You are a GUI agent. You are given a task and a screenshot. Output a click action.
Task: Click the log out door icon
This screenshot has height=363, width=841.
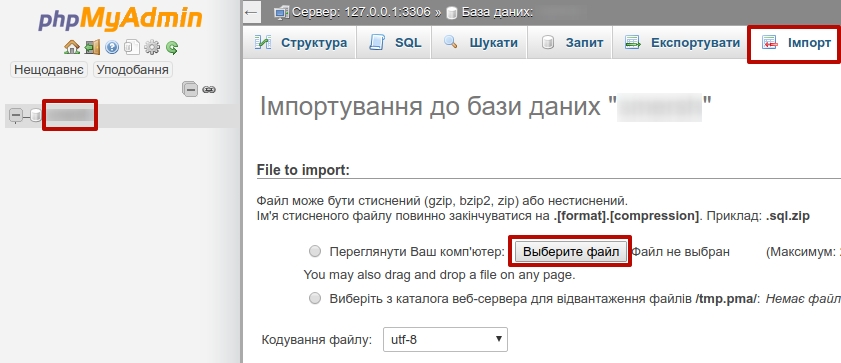(92, 48)
